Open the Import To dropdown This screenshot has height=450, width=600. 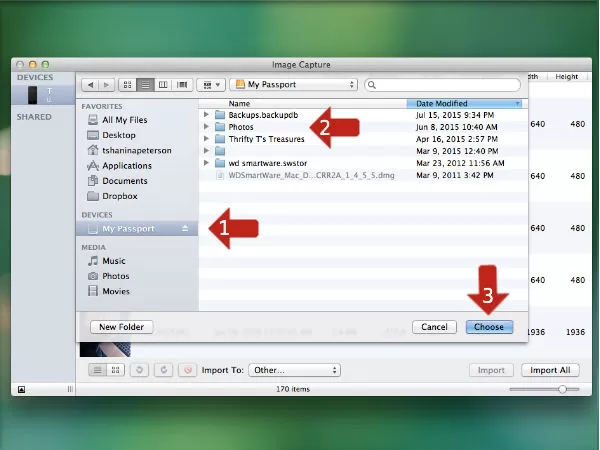tap(294, 370)
